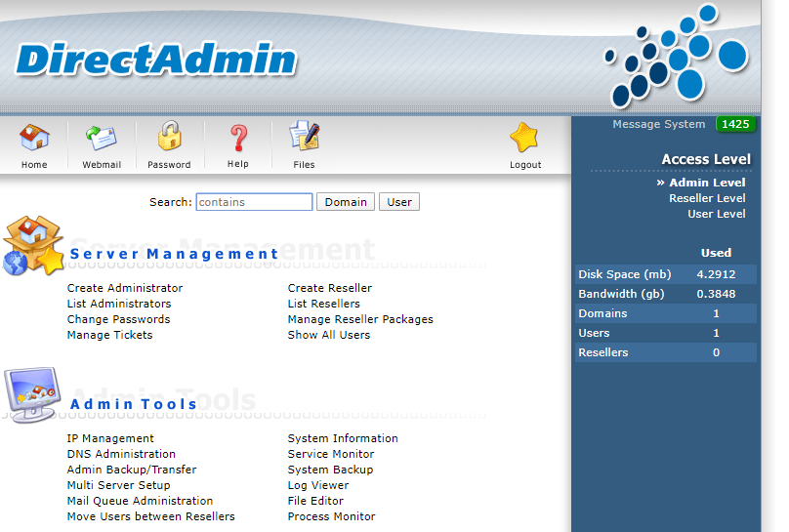Open the Files document icon
This screenshot has height=532, width=789.
coord(305,136)
